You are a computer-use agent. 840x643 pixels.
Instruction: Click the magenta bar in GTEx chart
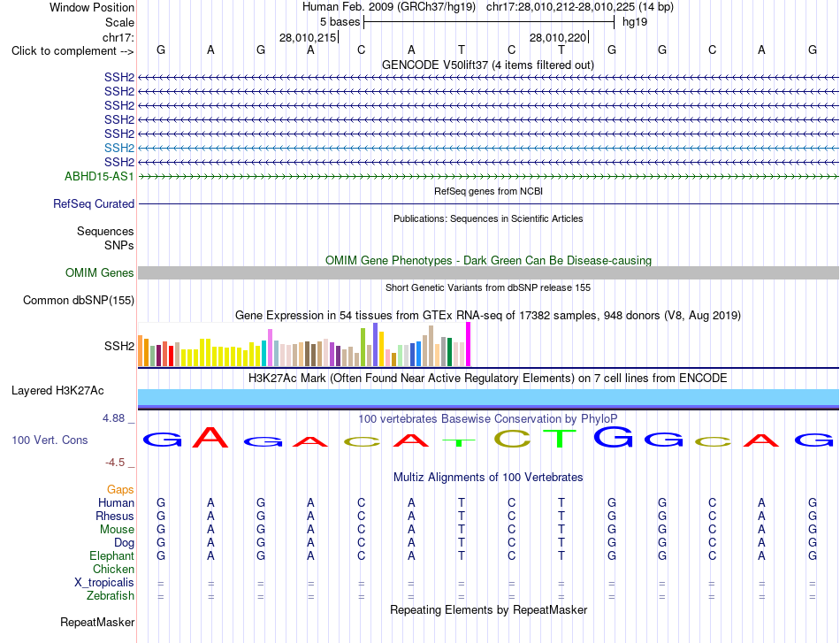pyautogui.click(x=469, y=344)
